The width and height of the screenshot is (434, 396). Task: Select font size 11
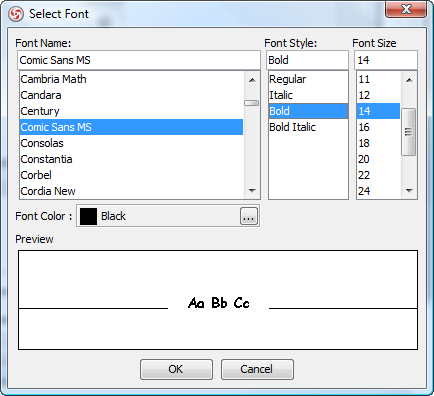pyautogui.click(x=378, y=79)
